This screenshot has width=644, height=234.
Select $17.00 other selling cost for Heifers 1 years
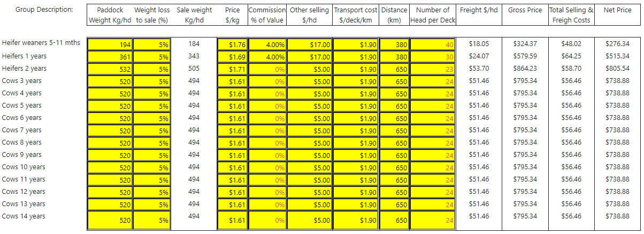(310, 57)
